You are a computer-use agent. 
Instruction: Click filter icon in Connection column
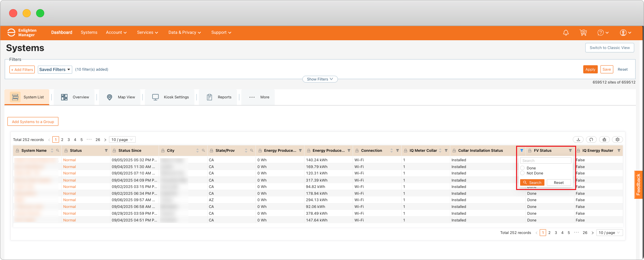tap(398, 150)
